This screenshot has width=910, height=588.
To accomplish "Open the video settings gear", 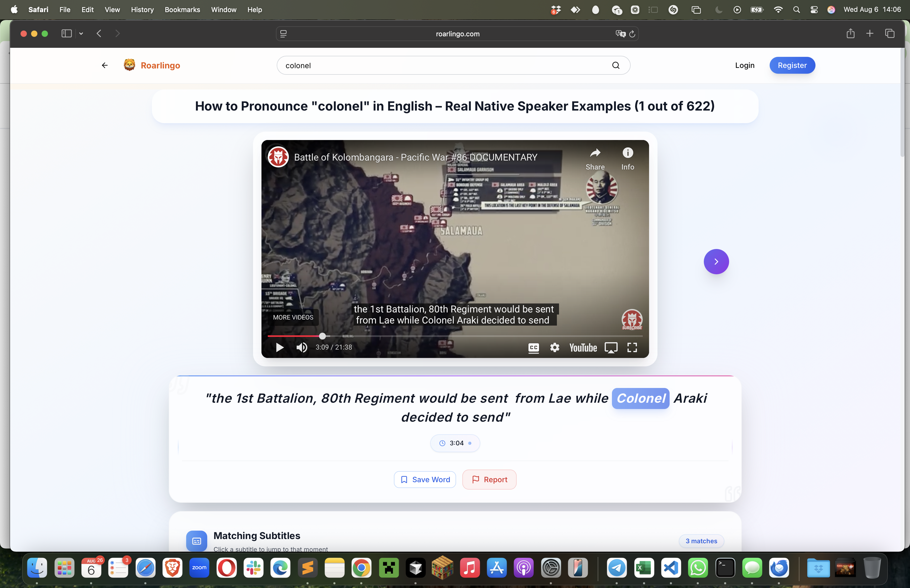I will 555,347.
